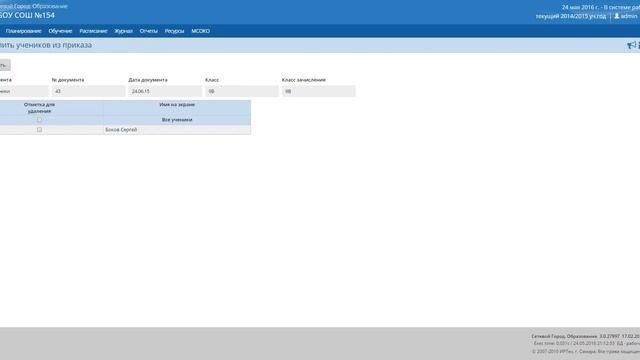
Task: Click the Класс зачисления field
Action: click(x=318, y=91)
